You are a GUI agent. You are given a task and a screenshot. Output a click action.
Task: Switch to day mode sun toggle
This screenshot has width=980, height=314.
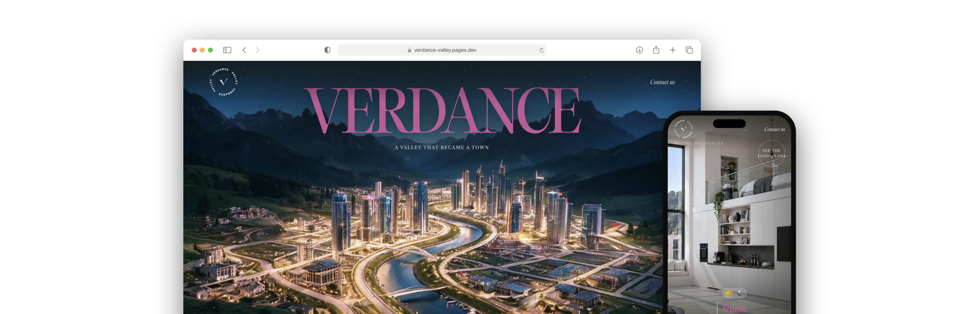[x=729, y=293]
